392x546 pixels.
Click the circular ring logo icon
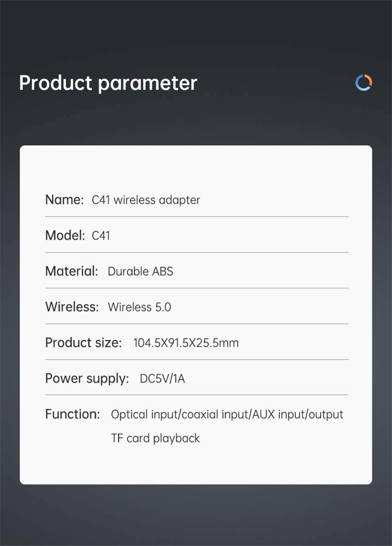pos(363,83)
